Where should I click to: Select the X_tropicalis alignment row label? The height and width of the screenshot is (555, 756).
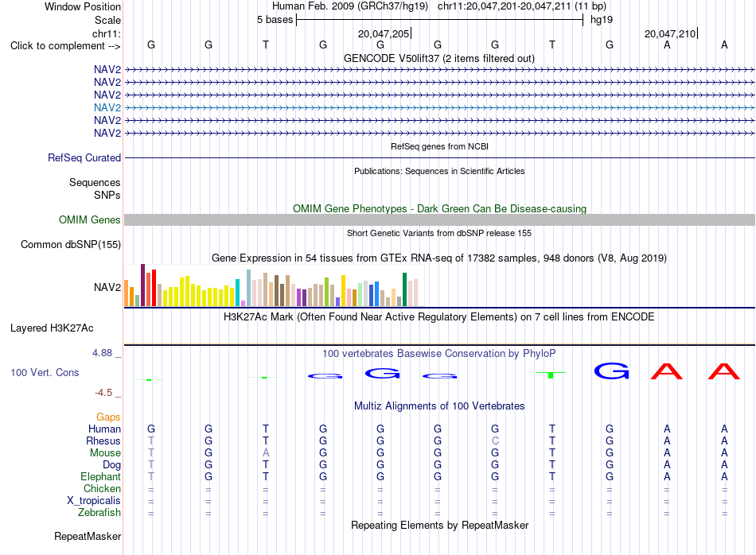point(94,501)
